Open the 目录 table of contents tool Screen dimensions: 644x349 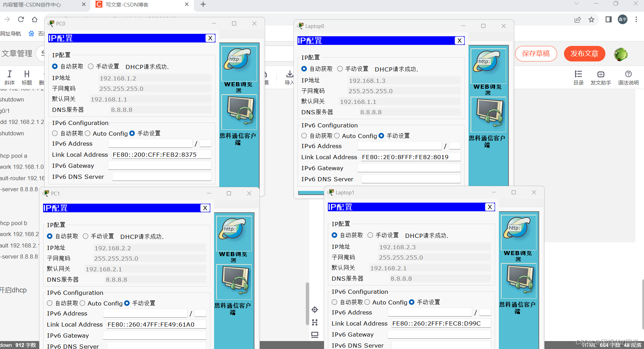(x=578, y=78)
